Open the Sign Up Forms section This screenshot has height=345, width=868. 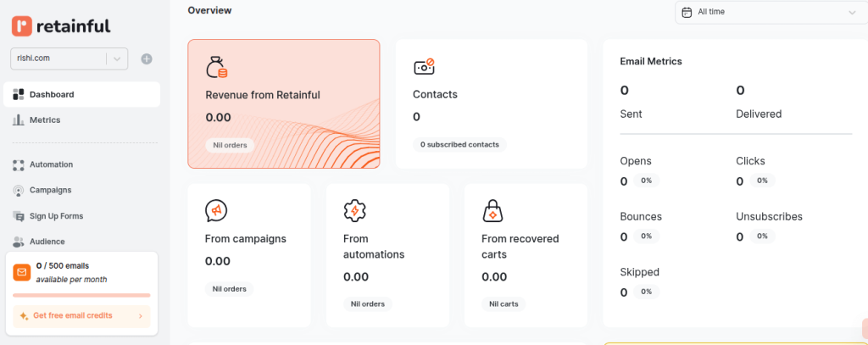(x=82, y=216)
